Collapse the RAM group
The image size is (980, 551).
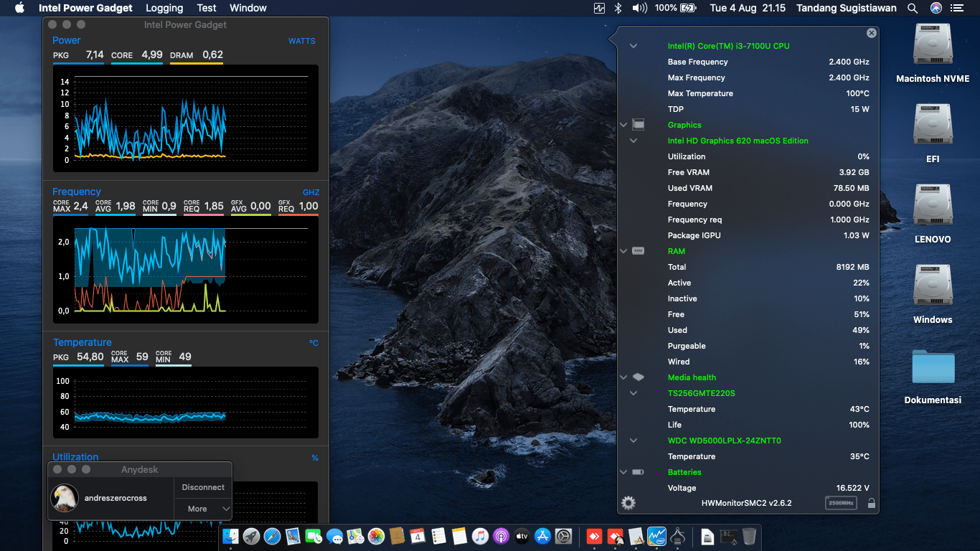coord(623,251)
